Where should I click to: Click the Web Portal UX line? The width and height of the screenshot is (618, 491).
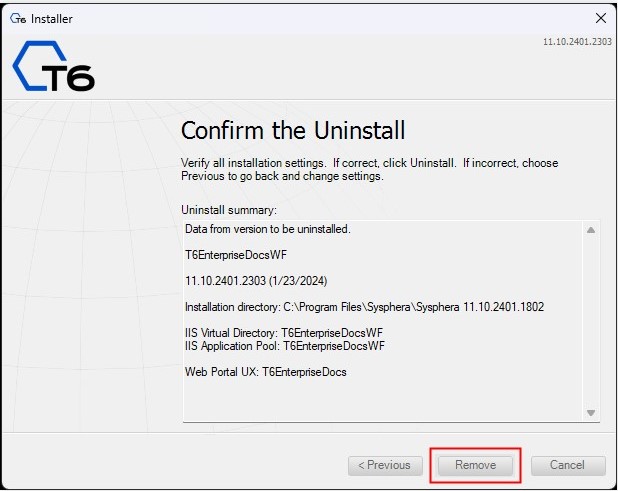[x=266, y=372]
